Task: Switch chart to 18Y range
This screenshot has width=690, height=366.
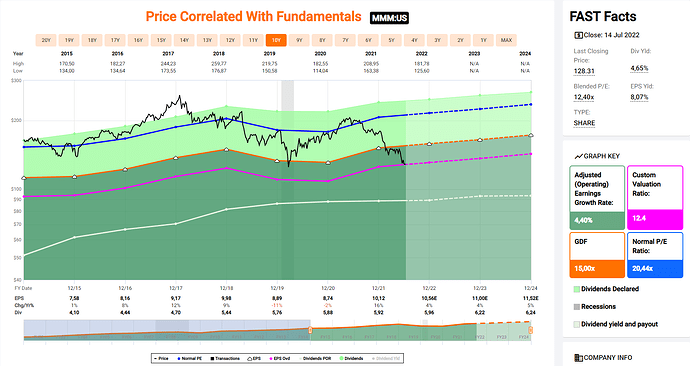Action: coord(92,40)
